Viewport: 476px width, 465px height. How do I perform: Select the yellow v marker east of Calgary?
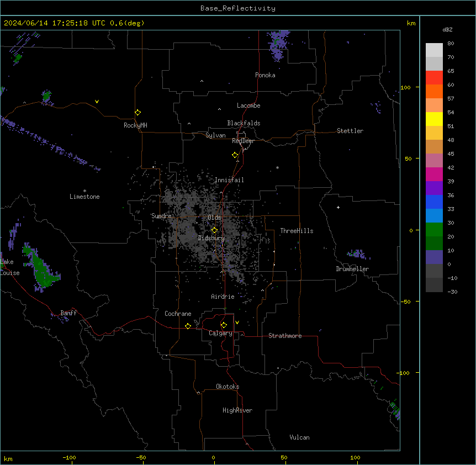237,323
